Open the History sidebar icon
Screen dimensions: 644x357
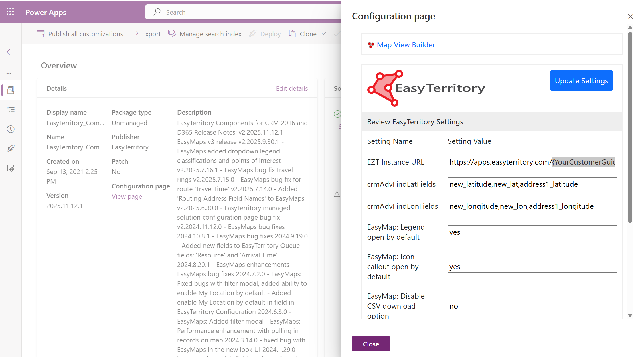coord(11,129)
